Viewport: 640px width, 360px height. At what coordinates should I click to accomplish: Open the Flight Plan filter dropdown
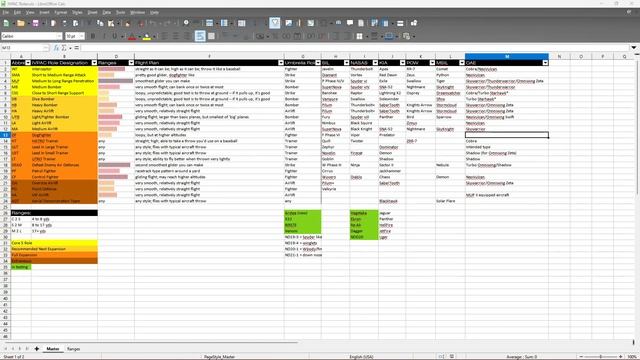pos(281,63)
